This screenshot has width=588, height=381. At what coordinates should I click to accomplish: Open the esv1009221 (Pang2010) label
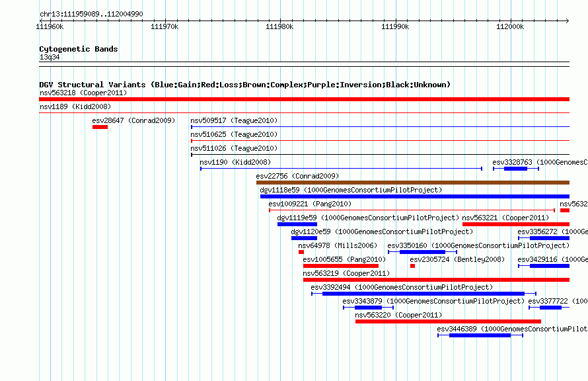pos(310,204)
